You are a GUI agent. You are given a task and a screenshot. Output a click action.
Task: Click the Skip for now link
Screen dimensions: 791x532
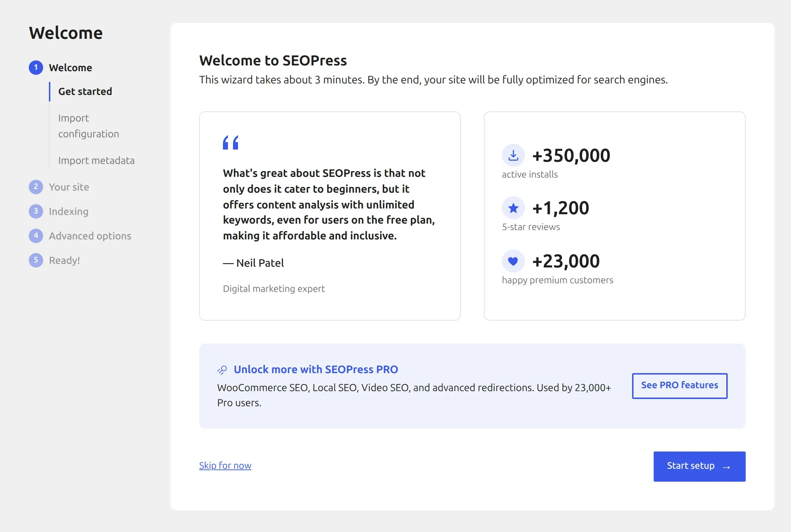click(225, 465)
